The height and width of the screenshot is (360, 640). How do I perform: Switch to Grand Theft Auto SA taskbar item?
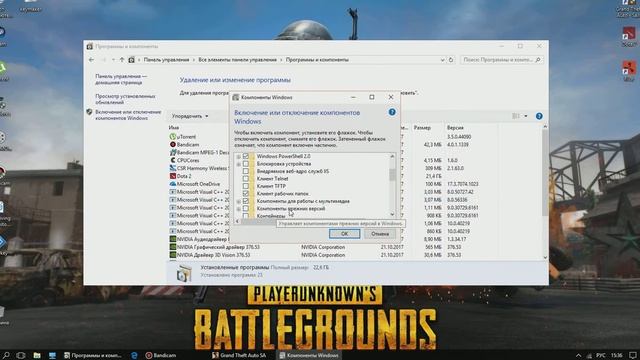[x=239, y=356]
